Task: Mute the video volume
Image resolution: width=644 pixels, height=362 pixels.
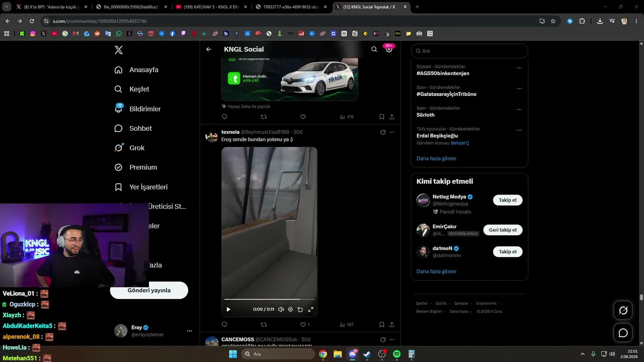Action: [x=281, y=309]
